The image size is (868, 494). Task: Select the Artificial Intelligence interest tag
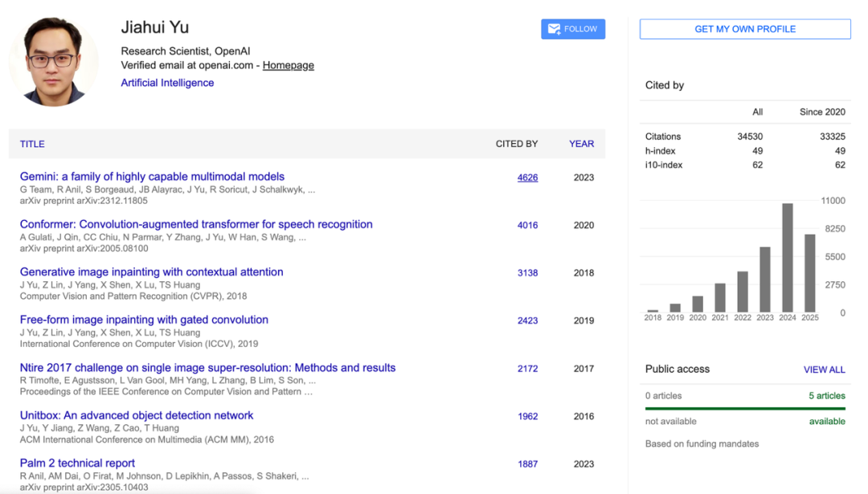tap(167, 83)
